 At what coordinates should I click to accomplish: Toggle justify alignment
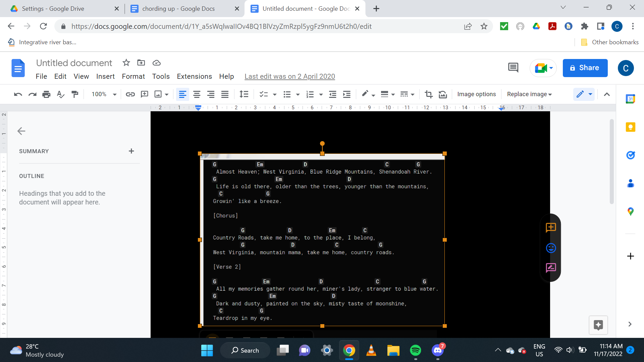(x=225, y=94)
